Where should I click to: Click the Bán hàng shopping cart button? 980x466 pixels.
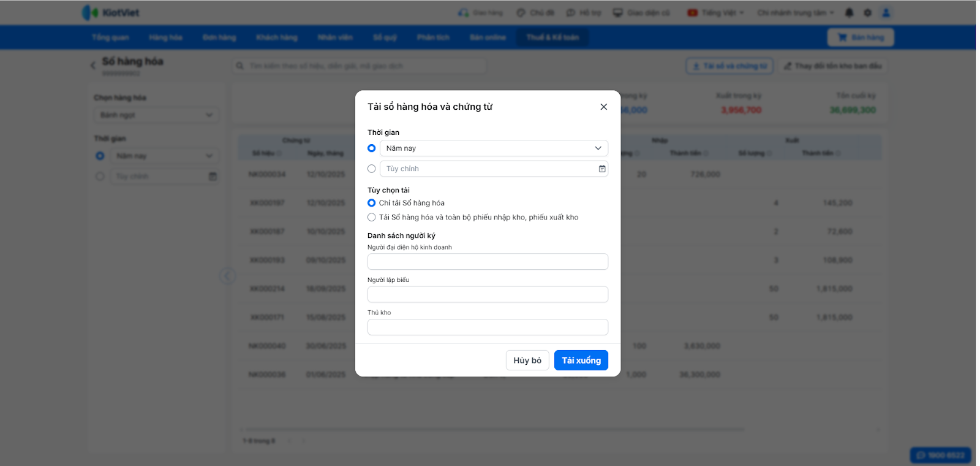[x=861, y=37]
